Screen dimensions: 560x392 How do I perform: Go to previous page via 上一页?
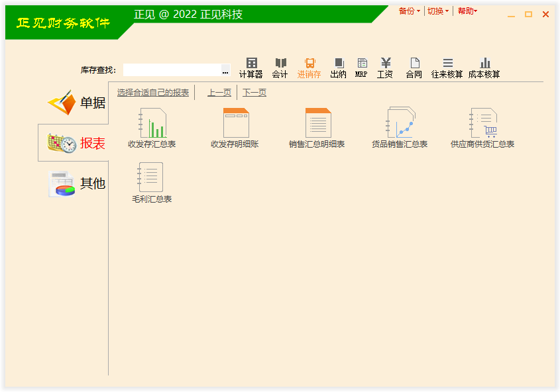[219, 93]
